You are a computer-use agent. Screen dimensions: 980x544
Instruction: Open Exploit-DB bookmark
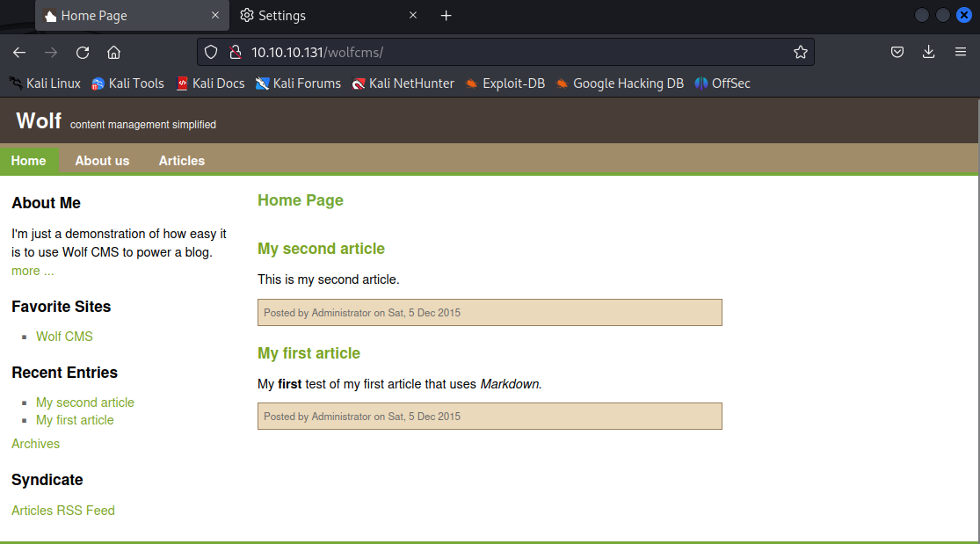click(505, 83)
